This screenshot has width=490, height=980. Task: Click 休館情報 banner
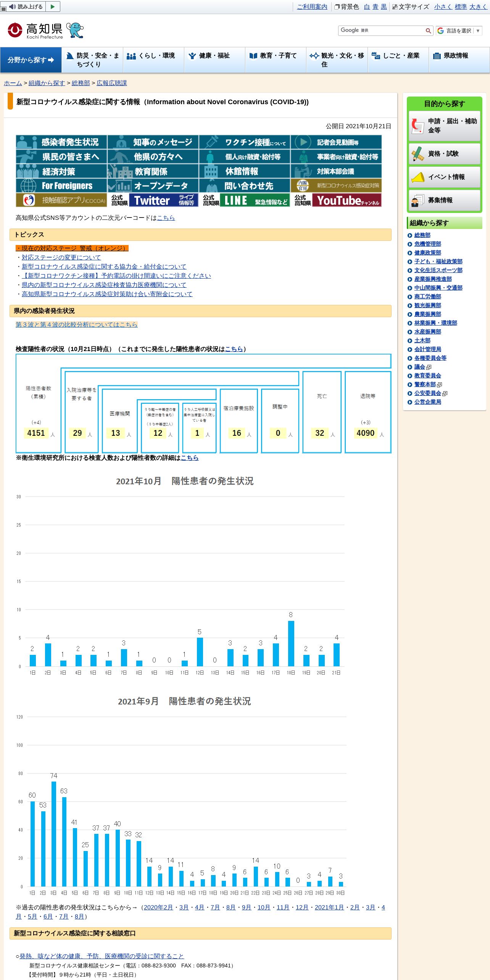(245, 171)
